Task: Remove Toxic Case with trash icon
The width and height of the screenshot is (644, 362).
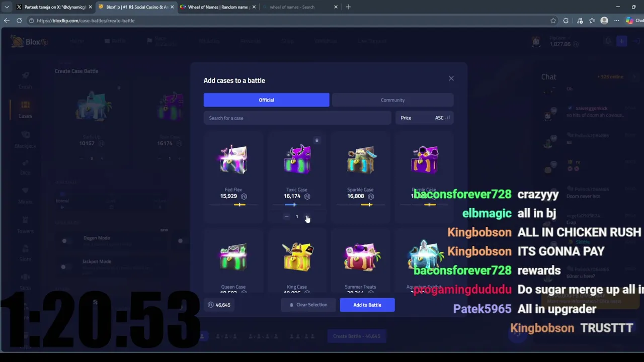Action: coord(316,140)
